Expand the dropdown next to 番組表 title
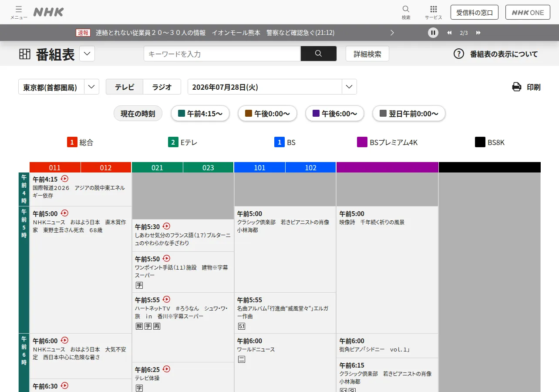559x392 pixels. (x=87, y=54)
